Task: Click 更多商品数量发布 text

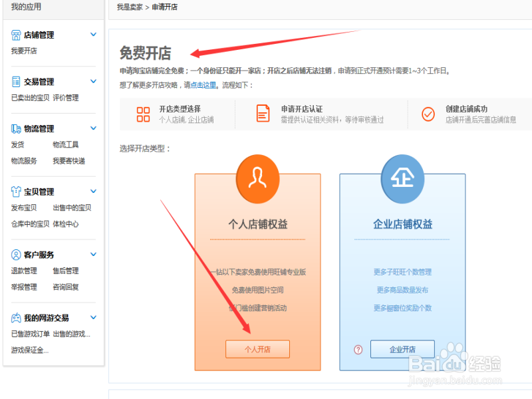Action: (402, 290)
